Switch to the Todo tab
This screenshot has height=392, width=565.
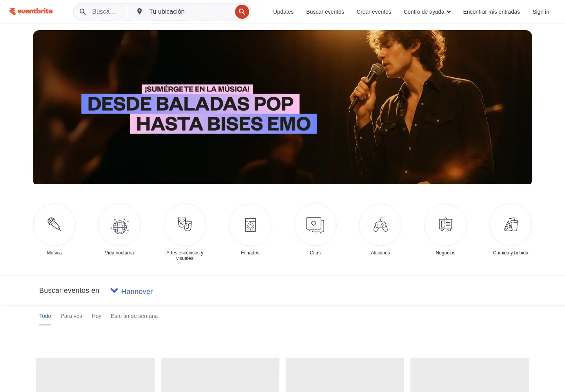click(x=45, y=316)
